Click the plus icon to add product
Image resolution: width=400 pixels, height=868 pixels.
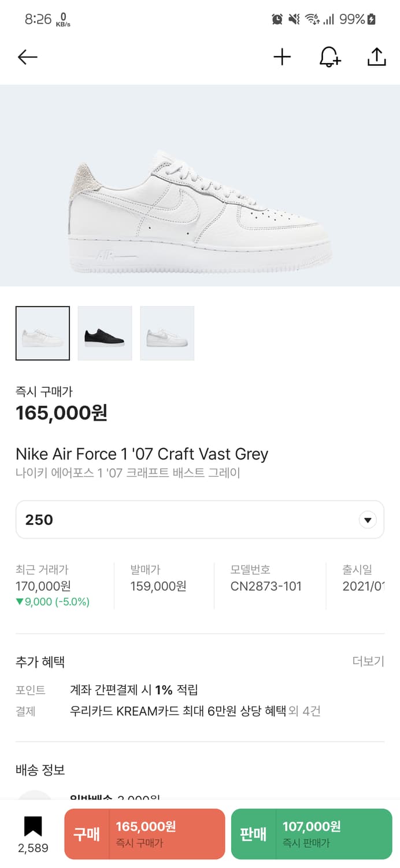point(282,57)
